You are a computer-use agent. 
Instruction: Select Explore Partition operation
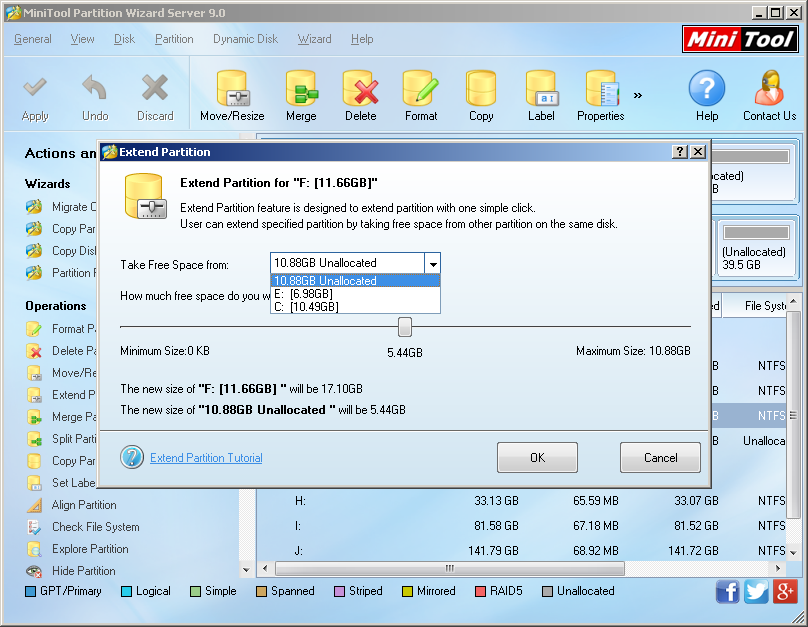(x=90, y=549)
